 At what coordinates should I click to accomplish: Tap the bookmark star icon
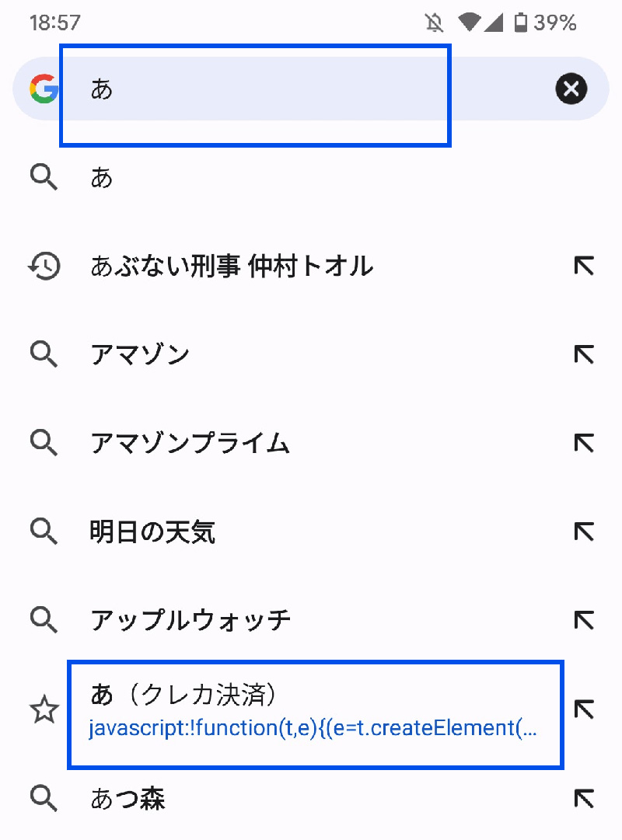point(44,710)
